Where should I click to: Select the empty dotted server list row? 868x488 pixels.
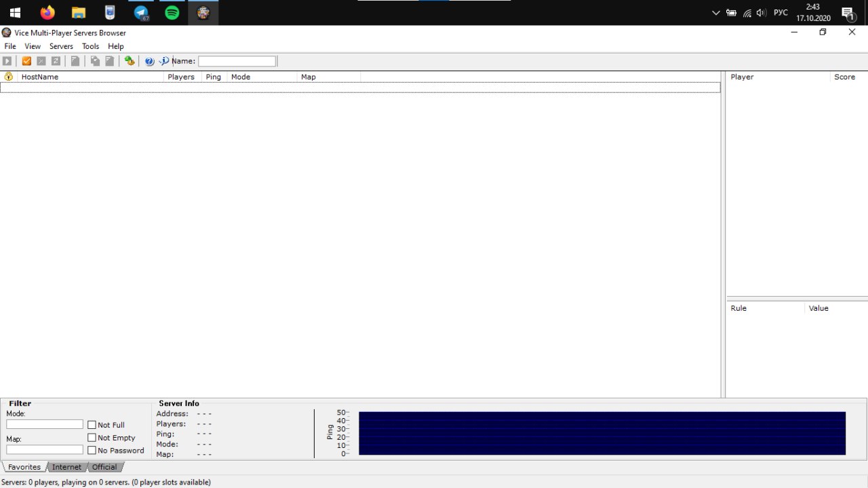pyautogui.click(x=360, y=88)
